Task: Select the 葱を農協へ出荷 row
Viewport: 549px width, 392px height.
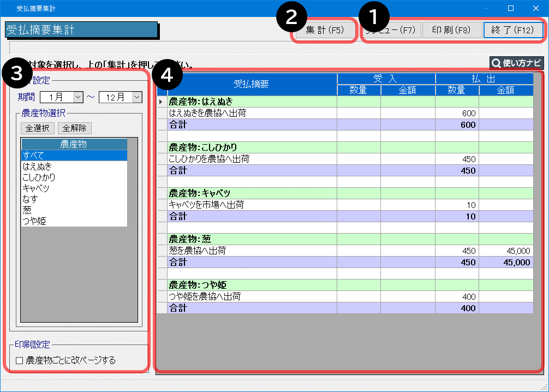Action: [x=252, y=251]
